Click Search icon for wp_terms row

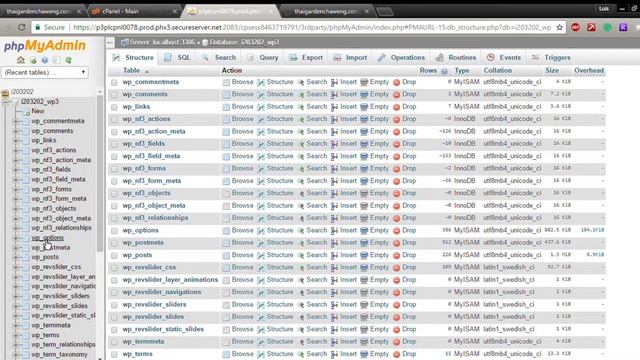(x=301, y=354)
